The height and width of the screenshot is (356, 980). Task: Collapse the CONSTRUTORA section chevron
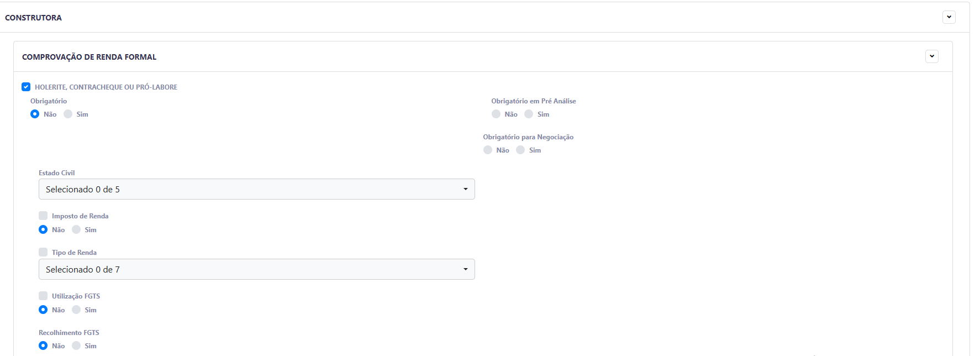[949, 17]
